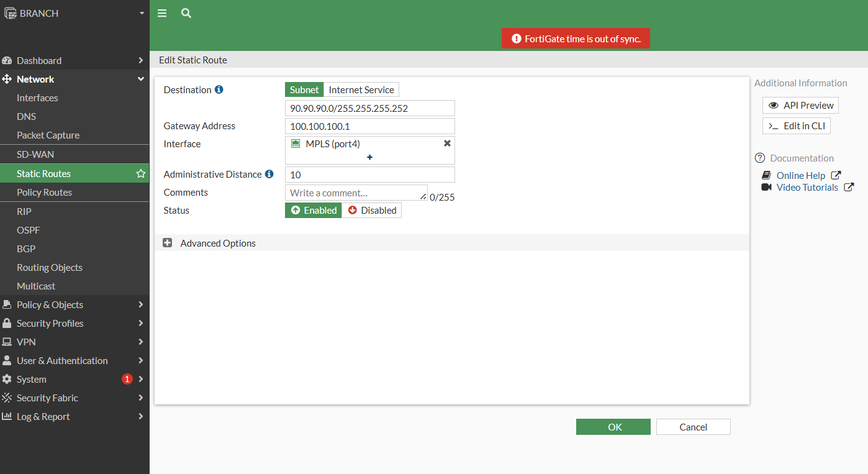Click the Network arrows icon
The height and width of the screenshot is (474, 868).
tap(7, 79)
